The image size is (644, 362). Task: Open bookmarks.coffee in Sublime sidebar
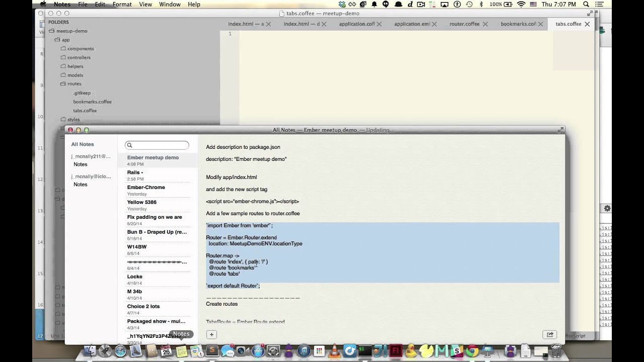click(x=92, y=102)
